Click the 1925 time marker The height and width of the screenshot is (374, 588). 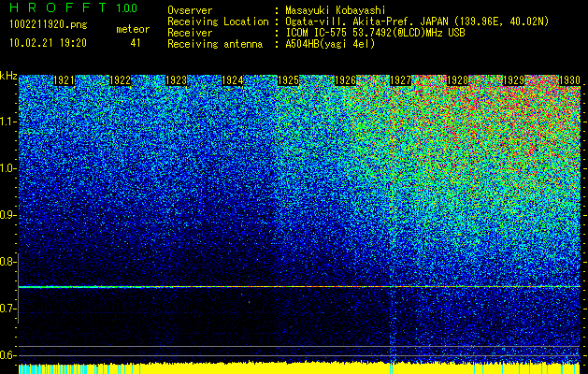pyautogui.click(x=288, y=80)
